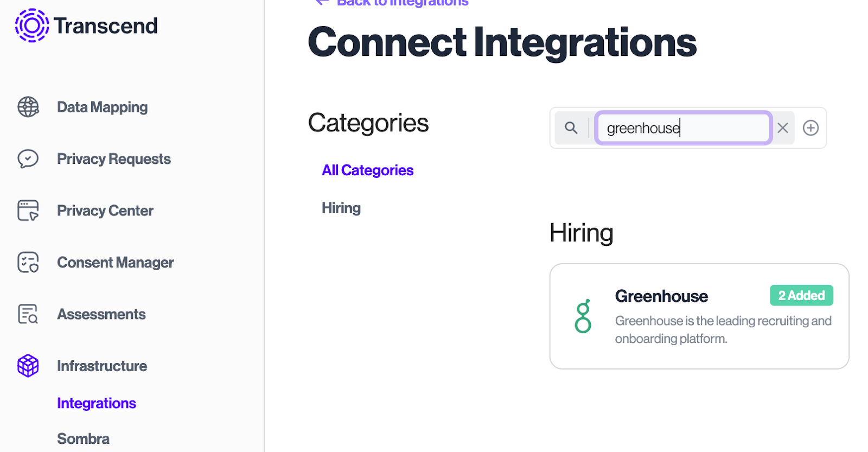Open Privacy Requests section
This screenshot has height=452, width=868.
(x=114, y=159)
